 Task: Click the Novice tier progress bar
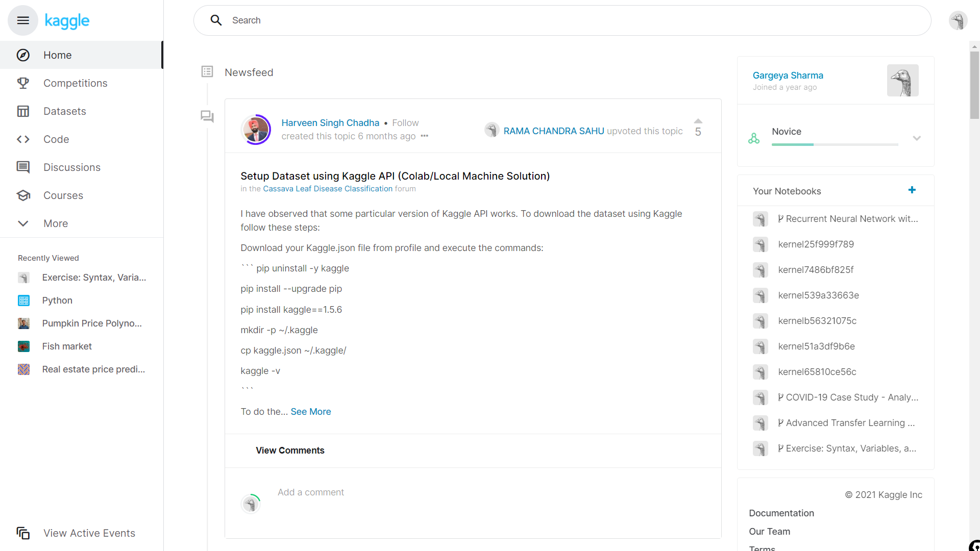pyautogui.click(x=835, y=145)
